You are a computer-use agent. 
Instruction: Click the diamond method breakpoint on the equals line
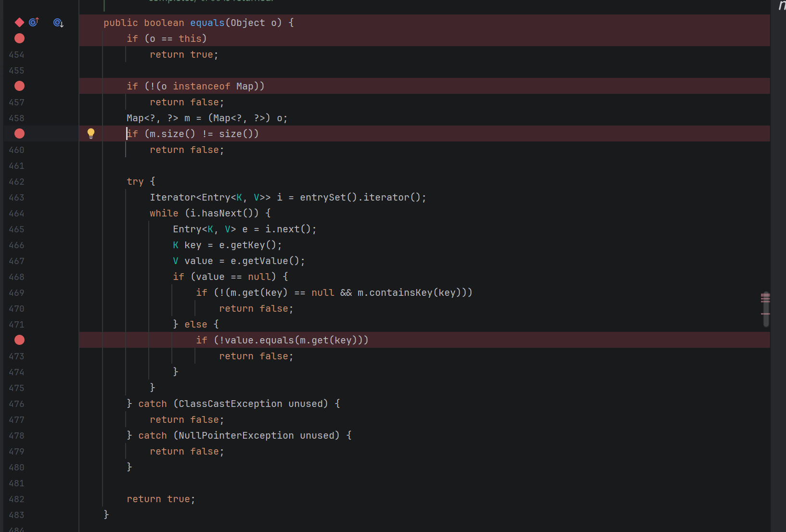click(x=19, y=22)
